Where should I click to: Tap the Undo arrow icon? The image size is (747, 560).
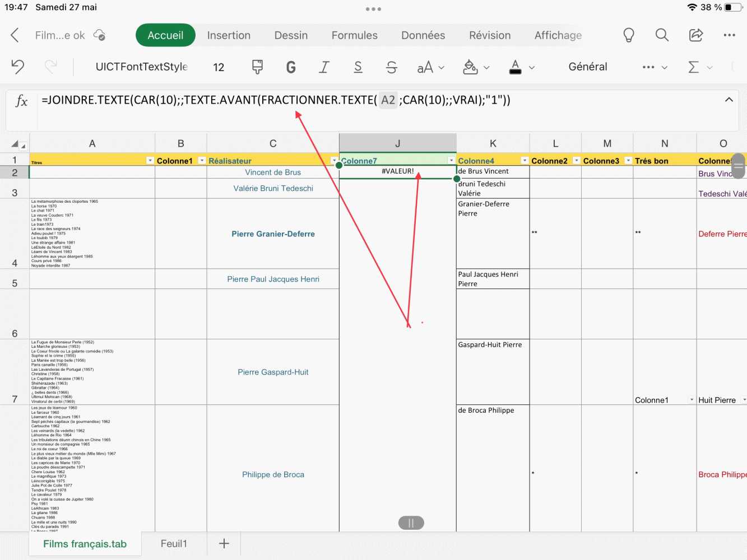coord(18,67)
